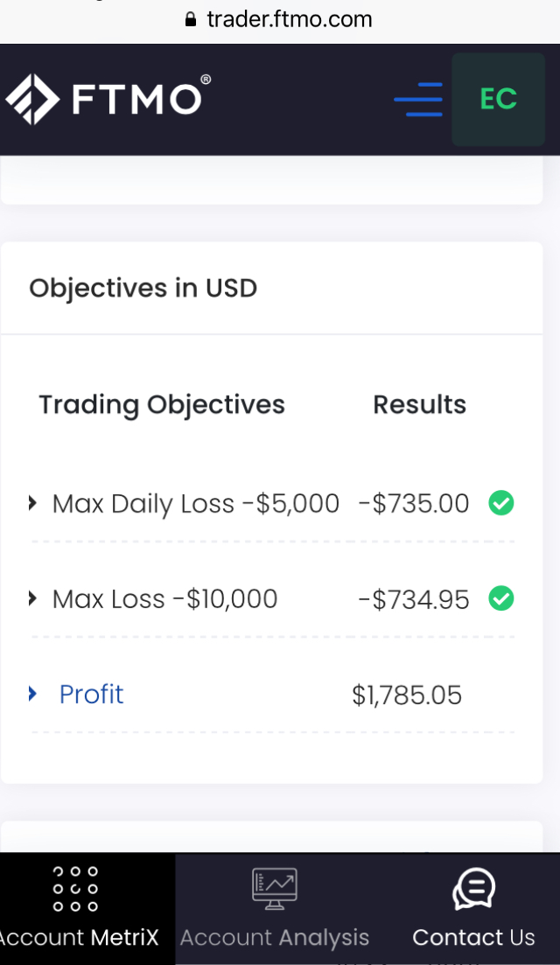
Task: Click the Contact Us chat bubble icon
Action: coord(473,889)
